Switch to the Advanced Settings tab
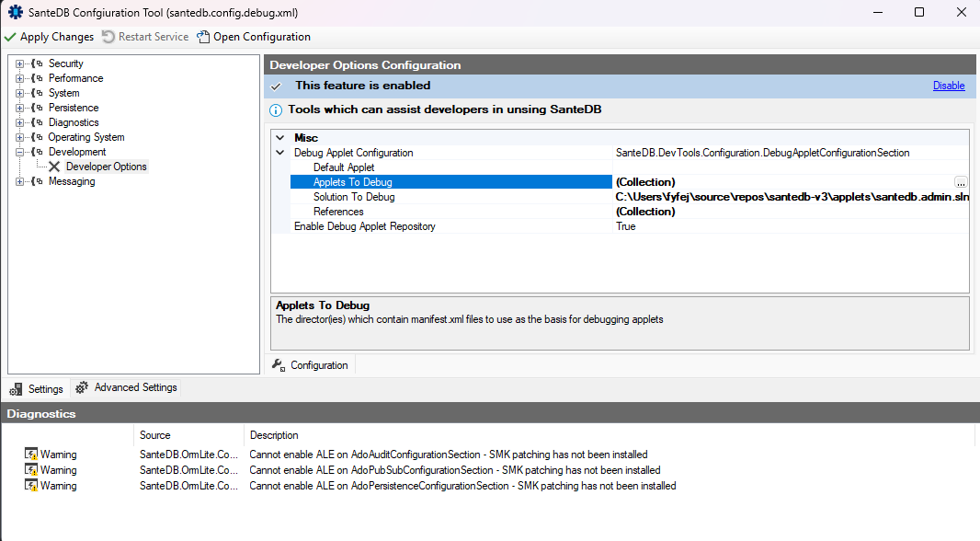 click(126, 387)
